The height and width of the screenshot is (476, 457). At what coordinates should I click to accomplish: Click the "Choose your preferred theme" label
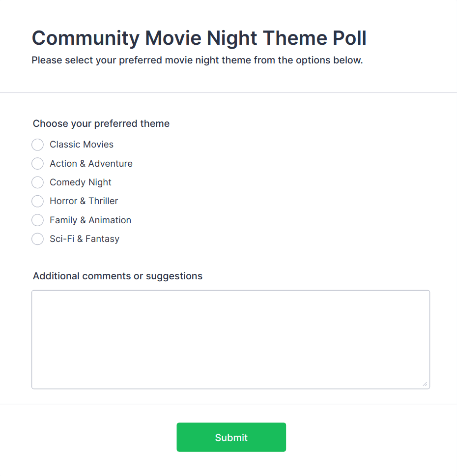click(x=101, y=123)
